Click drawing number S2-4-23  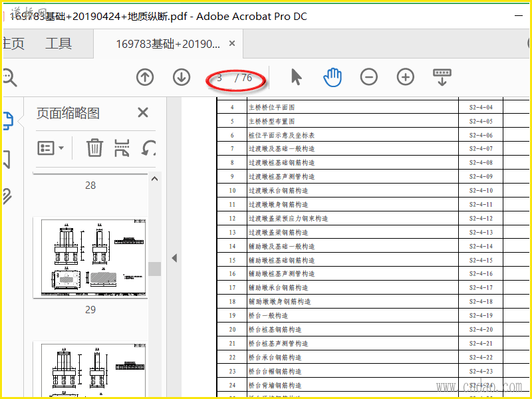tap(481, 371)
